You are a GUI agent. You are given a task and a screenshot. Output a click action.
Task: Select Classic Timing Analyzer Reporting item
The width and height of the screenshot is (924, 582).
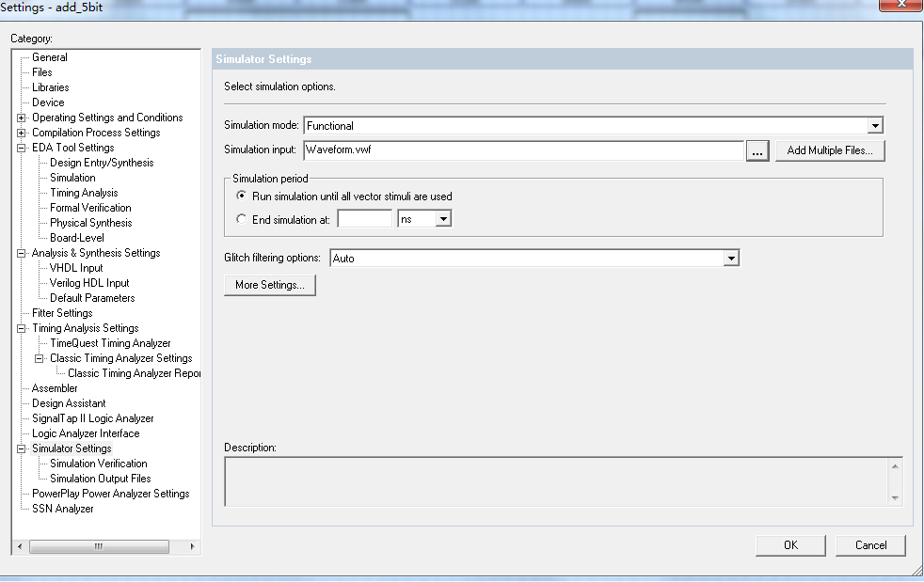click(134, 373)
